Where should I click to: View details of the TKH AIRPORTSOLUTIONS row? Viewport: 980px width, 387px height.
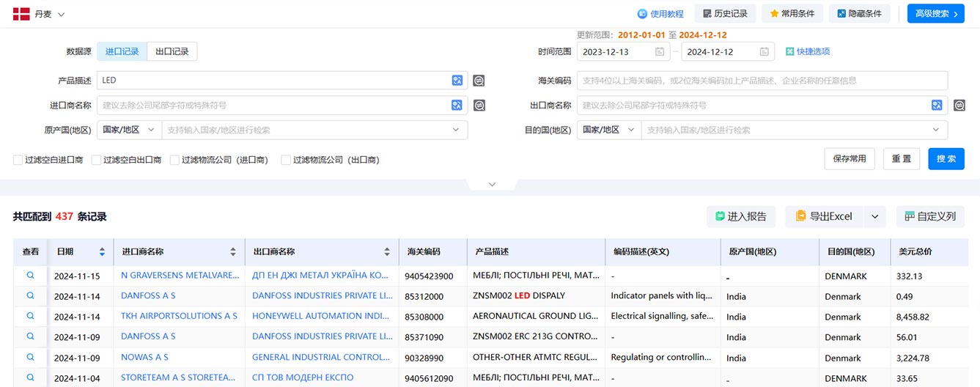(x=31, y=316)
